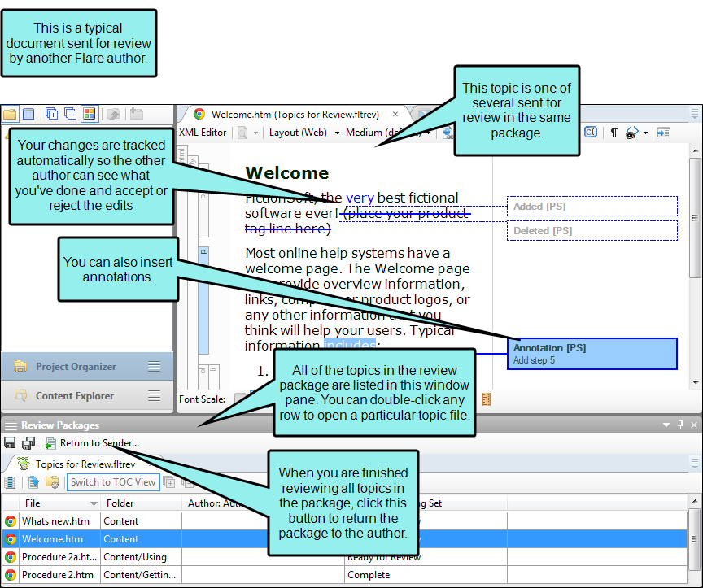Toggle the Review Packages auto-hide pin
The image size is (703, 588).
[680, 425]
